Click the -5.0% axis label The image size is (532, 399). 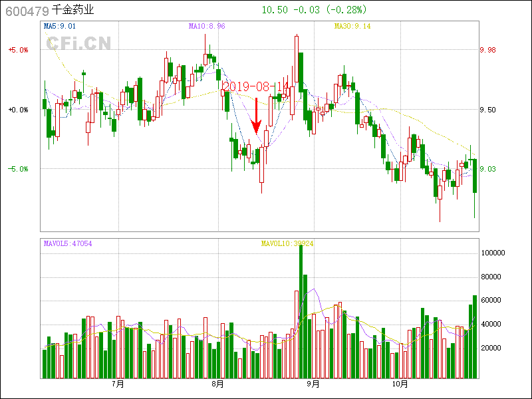point(19,169)
